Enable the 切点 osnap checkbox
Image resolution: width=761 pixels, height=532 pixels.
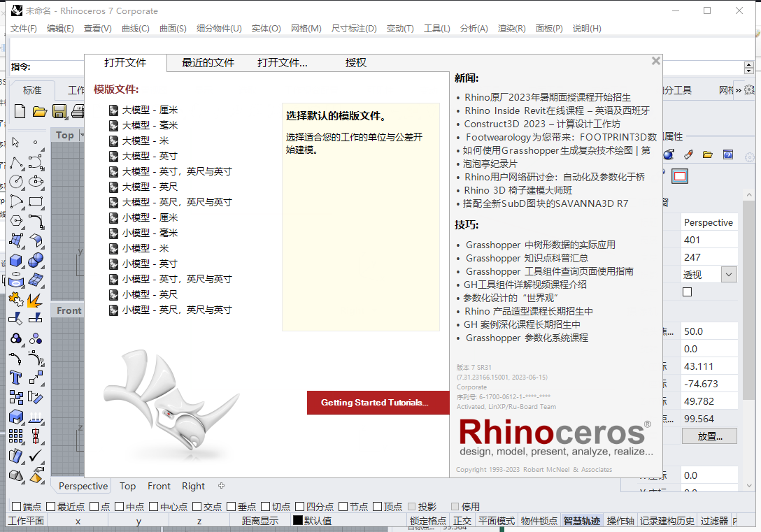click(x=266, y=506)
